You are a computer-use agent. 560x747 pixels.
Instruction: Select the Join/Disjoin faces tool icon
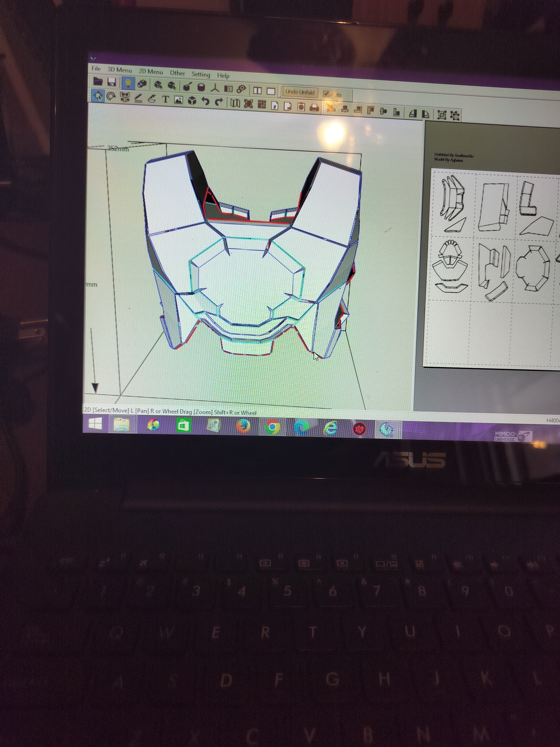pyautogui.click(x=125, y=97)
